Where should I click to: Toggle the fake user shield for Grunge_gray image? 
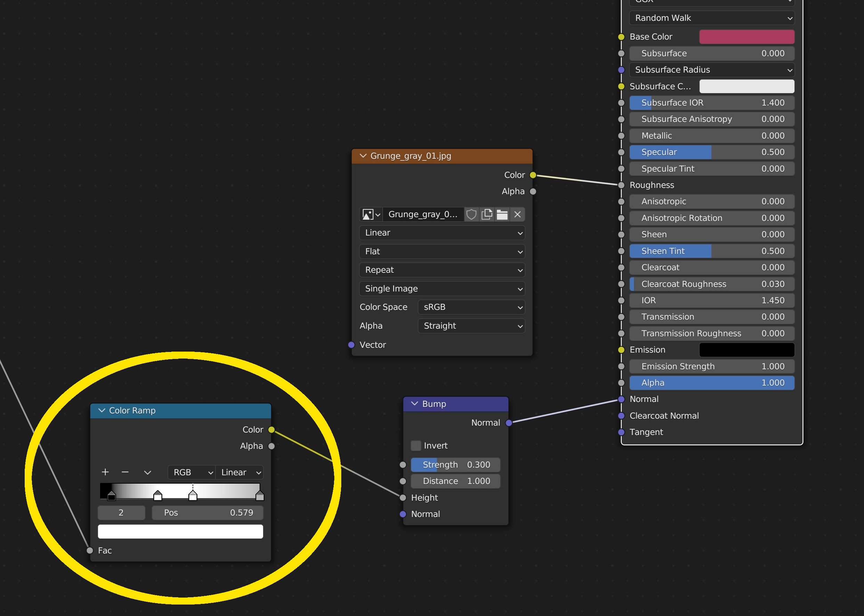point(472,214)
